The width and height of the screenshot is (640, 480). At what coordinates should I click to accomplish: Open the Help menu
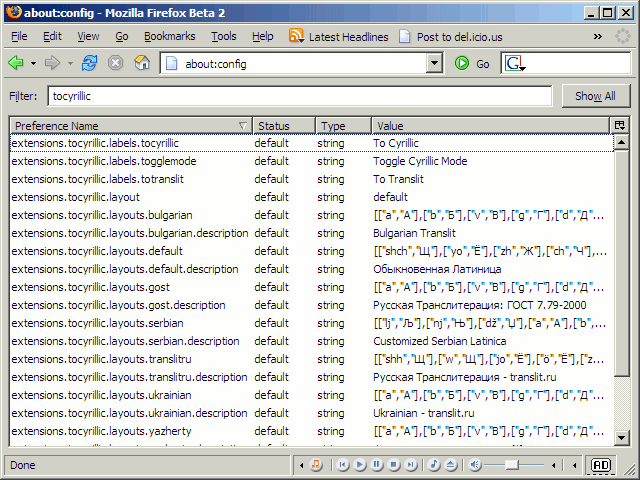pos(262,36)
